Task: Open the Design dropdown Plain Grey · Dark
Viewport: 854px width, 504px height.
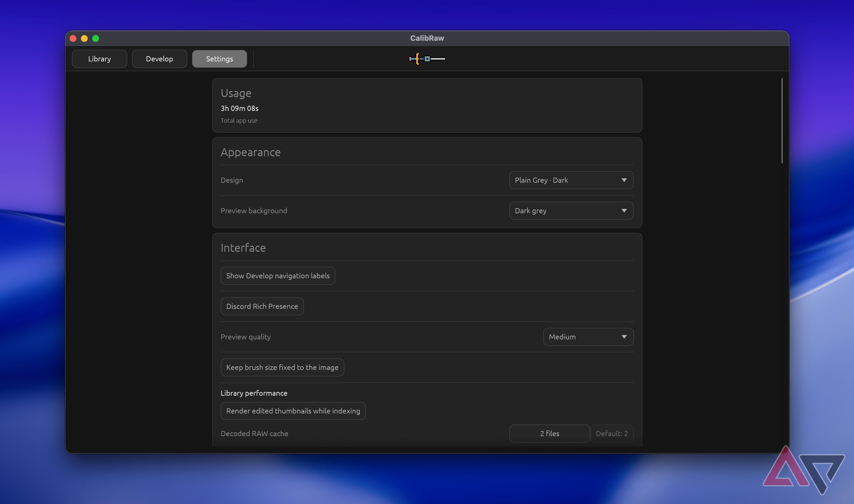Action: 571,180
